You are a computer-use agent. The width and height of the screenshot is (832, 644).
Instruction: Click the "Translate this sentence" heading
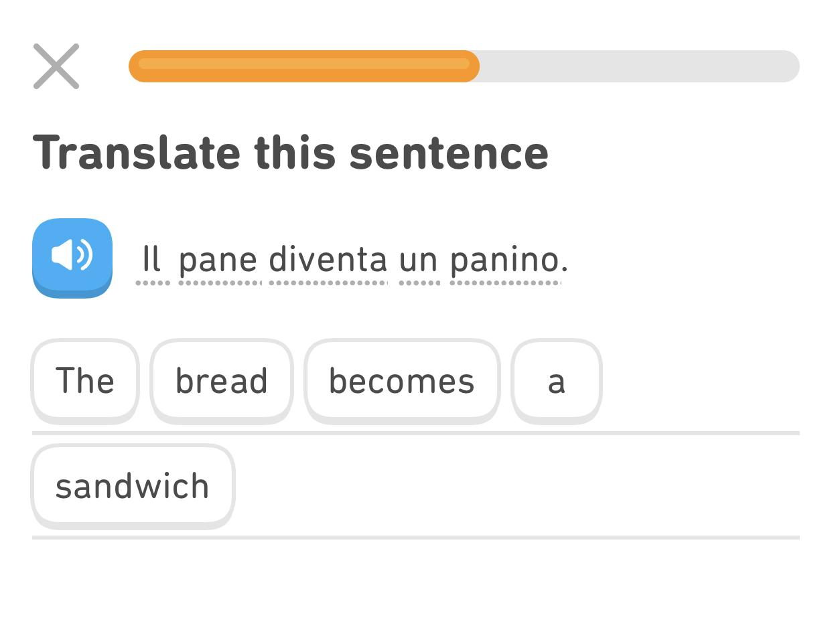[x=291, y=153]
